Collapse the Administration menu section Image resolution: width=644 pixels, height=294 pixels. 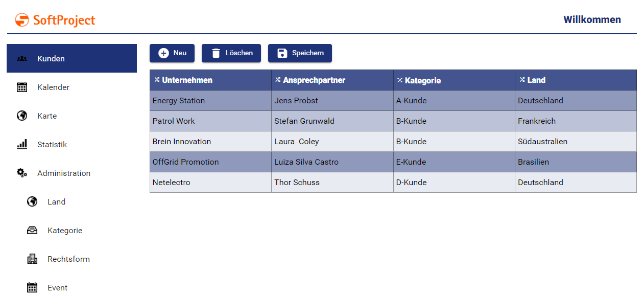tap(64, 173)
